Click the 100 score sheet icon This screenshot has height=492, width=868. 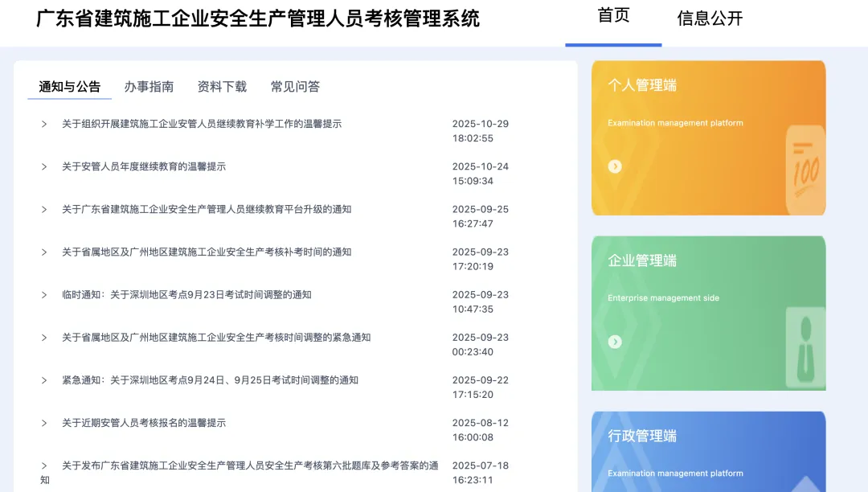805,169
